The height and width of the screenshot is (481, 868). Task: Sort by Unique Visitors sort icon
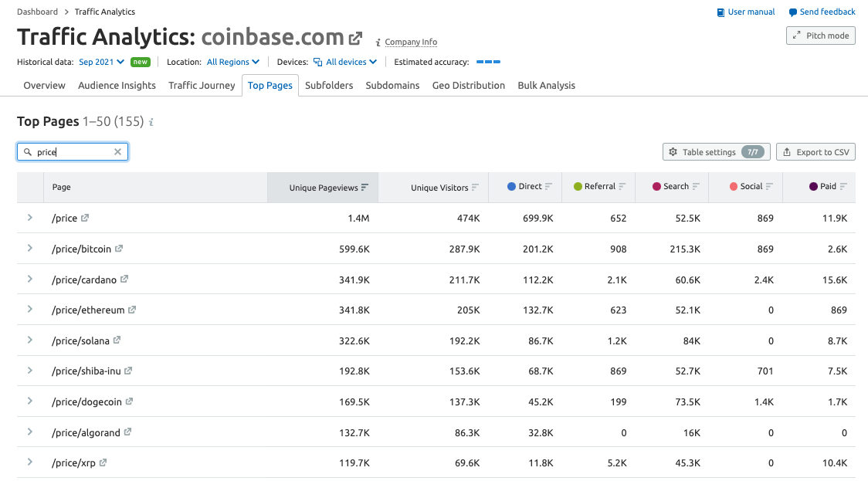475,188
